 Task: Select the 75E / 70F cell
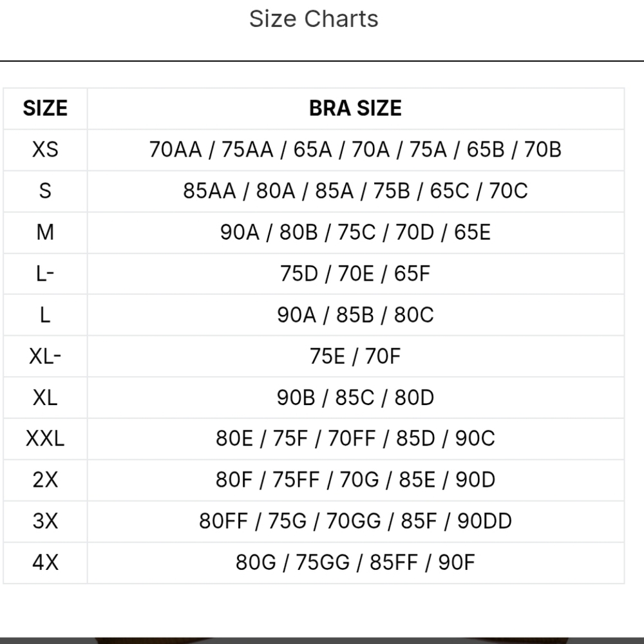pos(355,356)
